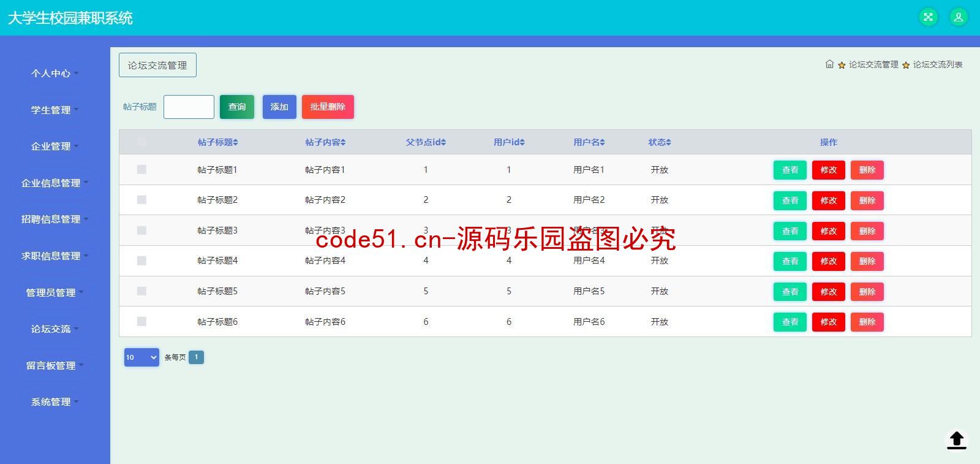Delete post 帖子标题5 with 删除
Image resolution: width=980 pixels, height=464 pixels.
(x=867, y=292)
